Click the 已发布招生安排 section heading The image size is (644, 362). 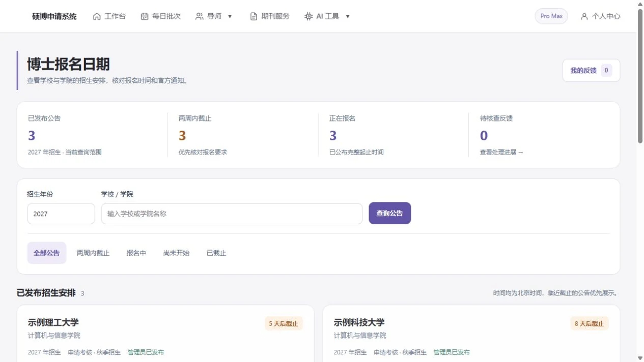[x=46, y=293]
